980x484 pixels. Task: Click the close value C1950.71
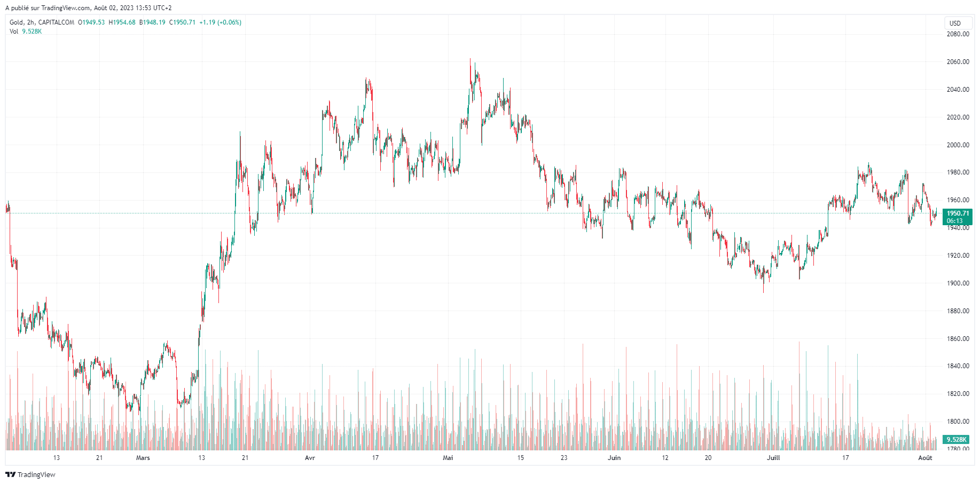coord(183,22)
